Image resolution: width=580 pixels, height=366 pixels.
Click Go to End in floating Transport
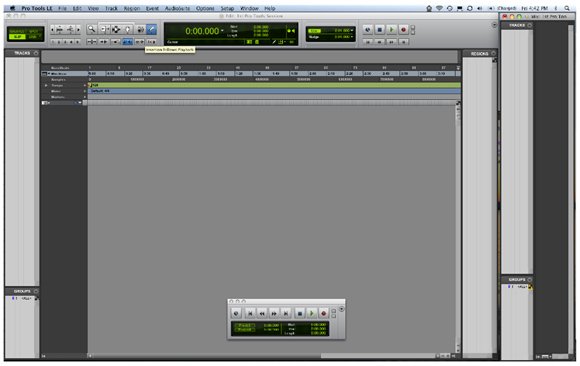[x=286, y=313]
